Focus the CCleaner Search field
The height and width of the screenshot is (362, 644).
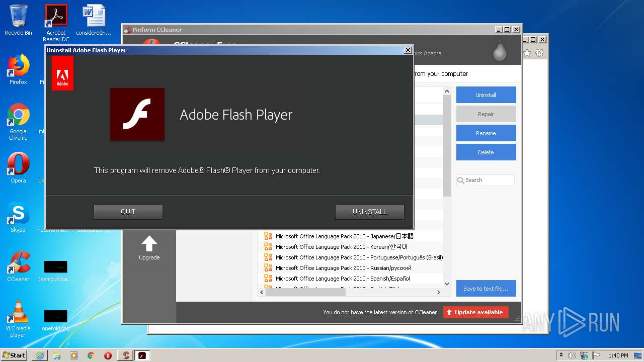click(x=486, y=180)
